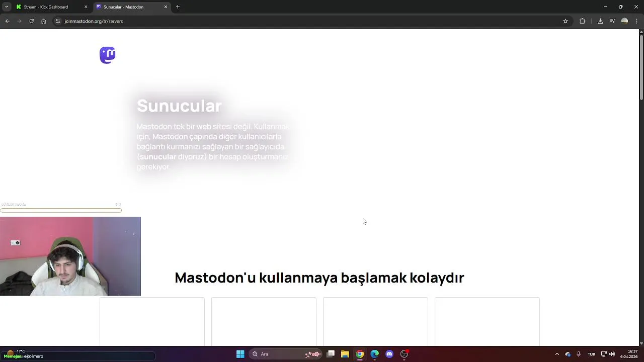
Task: Click the microphone tray icon
Action: [x=579, y=354]
